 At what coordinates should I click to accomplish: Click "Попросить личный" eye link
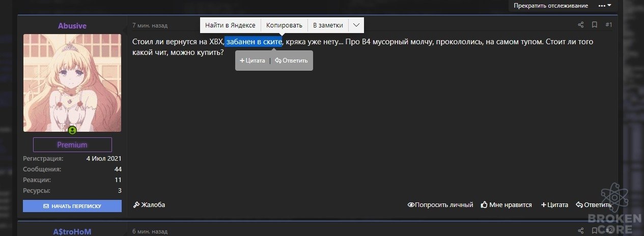[x=440, y=204]
